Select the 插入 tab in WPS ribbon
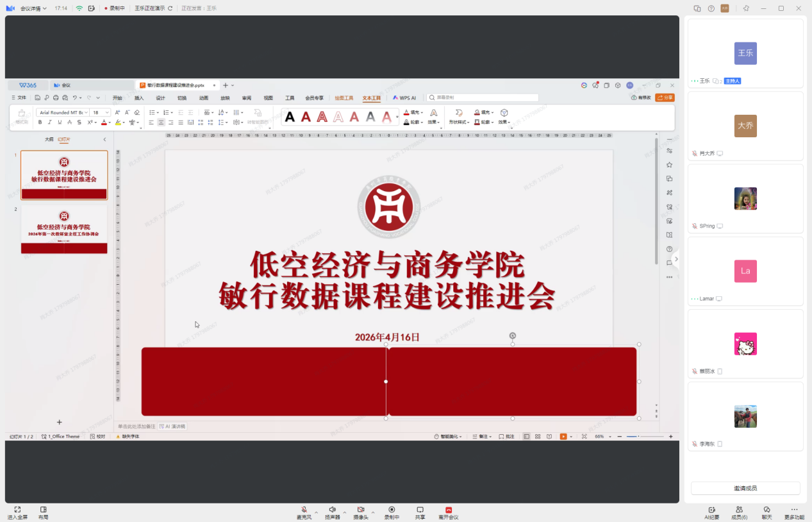This screenshot has height=522, width=812. click(139, 98)
